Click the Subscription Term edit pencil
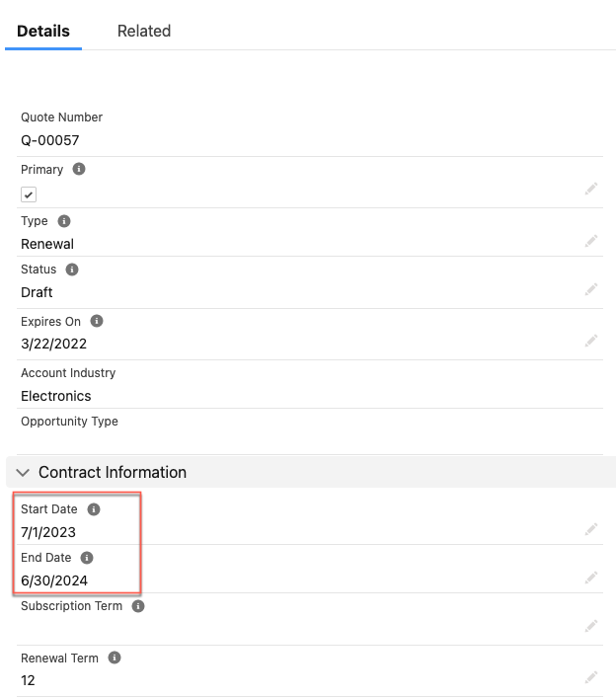 click(x=590, y=625)
